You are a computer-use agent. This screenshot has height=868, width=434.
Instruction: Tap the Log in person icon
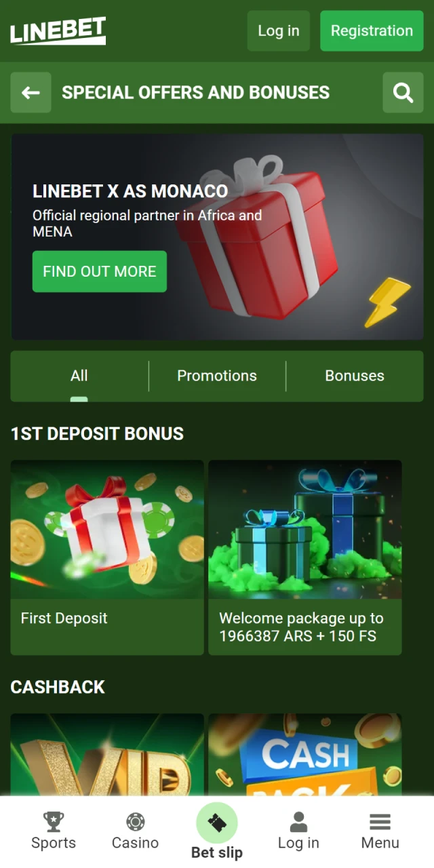298,822
